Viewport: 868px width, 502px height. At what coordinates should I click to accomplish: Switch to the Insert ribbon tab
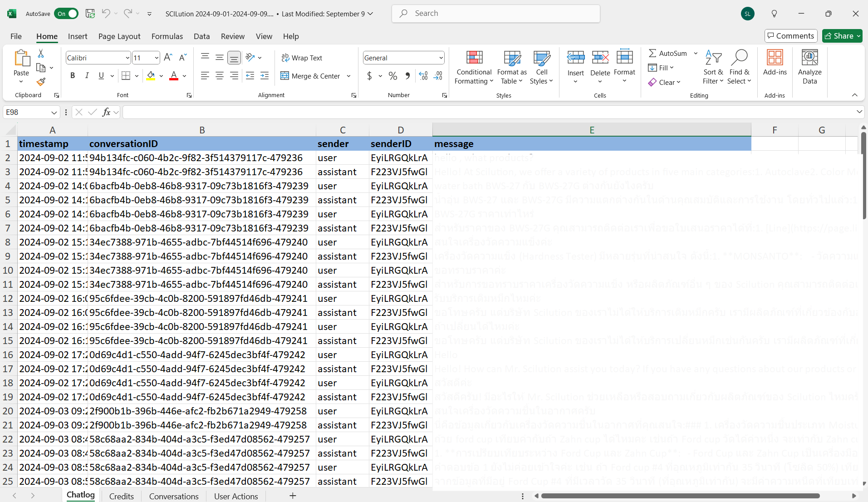(x=78, y=36)
